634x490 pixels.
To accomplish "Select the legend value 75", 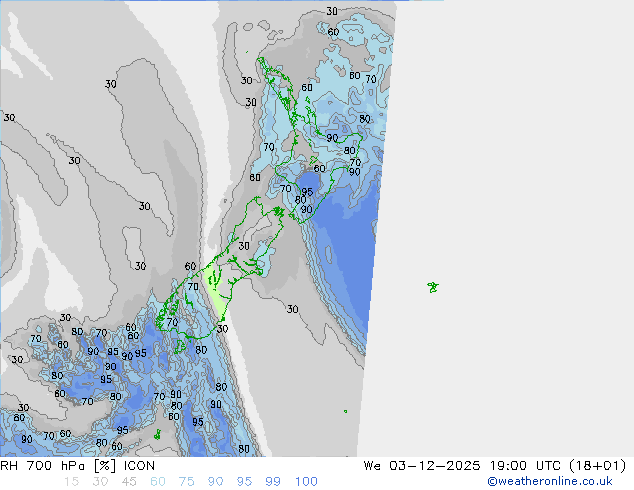I will pos(186,482).
